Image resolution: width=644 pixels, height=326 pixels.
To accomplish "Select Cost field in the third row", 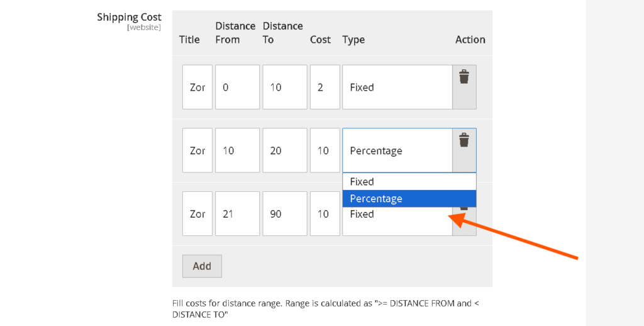I will tap(325, 214).
